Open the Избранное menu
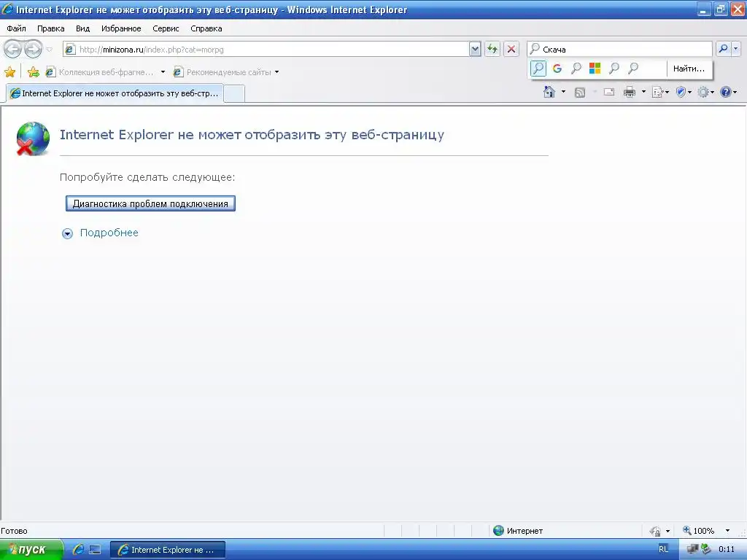 tap(121, 28)
